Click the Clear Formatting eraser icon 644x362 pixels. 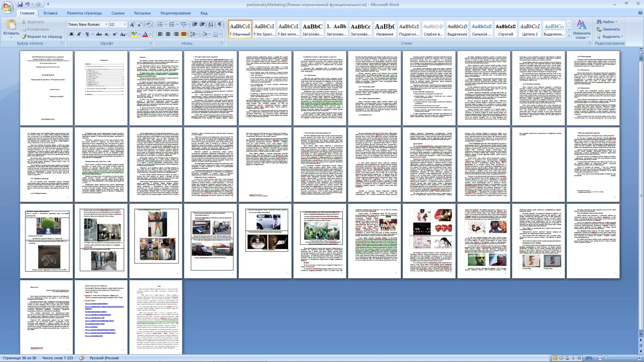tap(149, 24)
